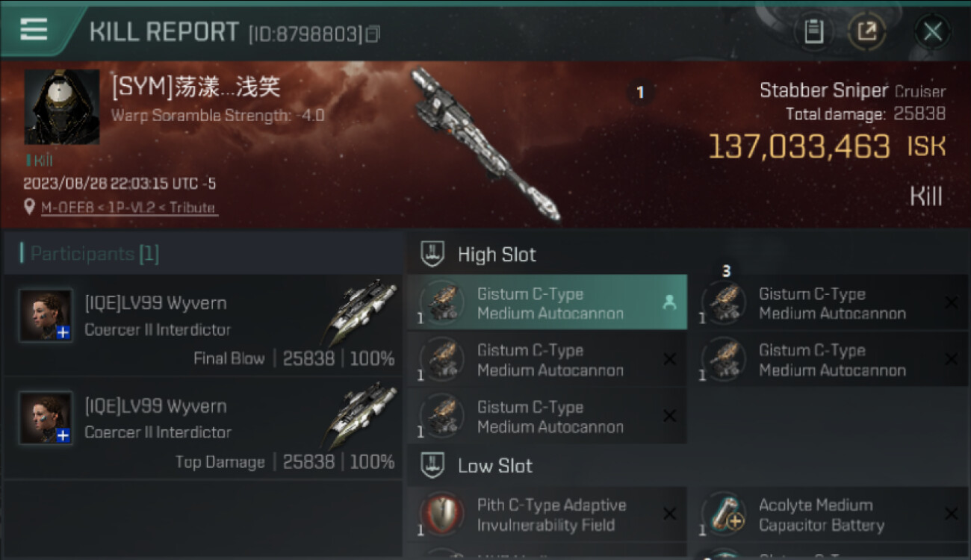Screen dimensions: 971x560
Task: Open Top Damage pilot LV99 Wyvern portrait
Action: click(46, 418)
